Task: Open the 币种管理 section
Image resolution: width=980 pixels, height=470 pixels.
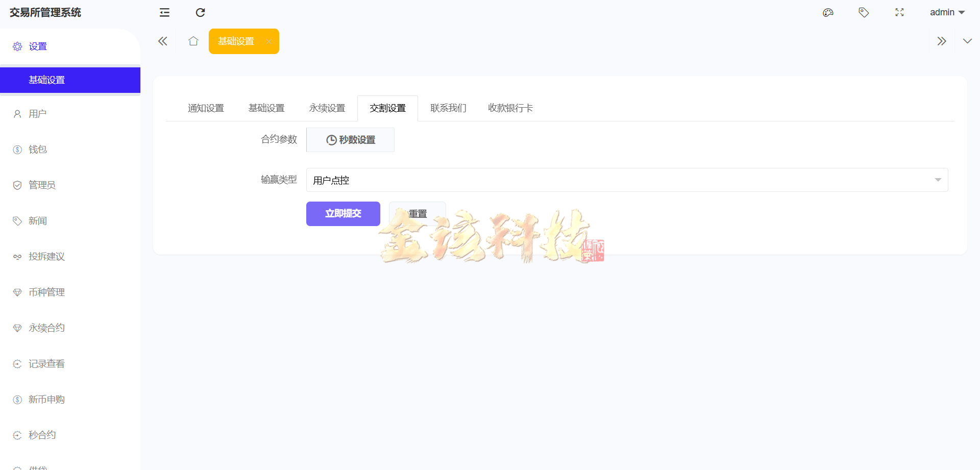Action: (x=46, y=292)
